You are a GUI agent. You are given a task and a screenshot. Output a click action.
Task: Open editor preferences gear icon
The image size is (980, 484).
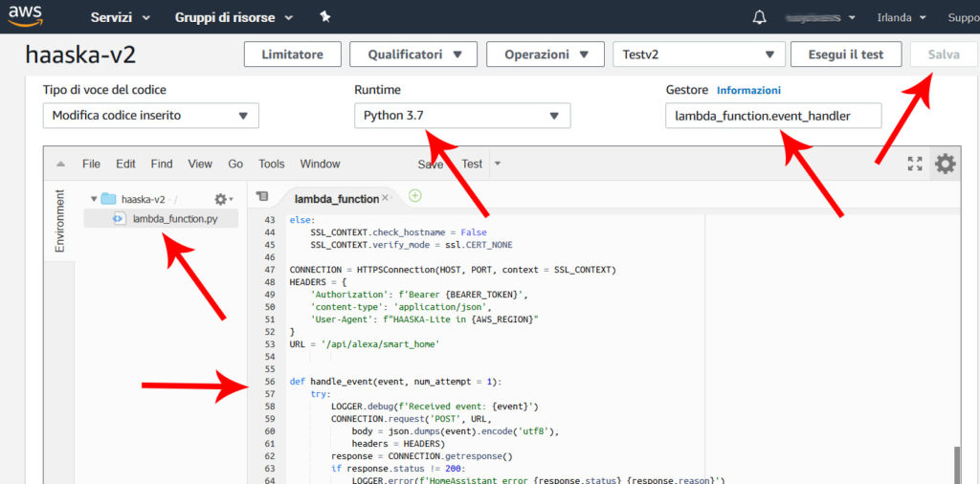pos(945,165)
